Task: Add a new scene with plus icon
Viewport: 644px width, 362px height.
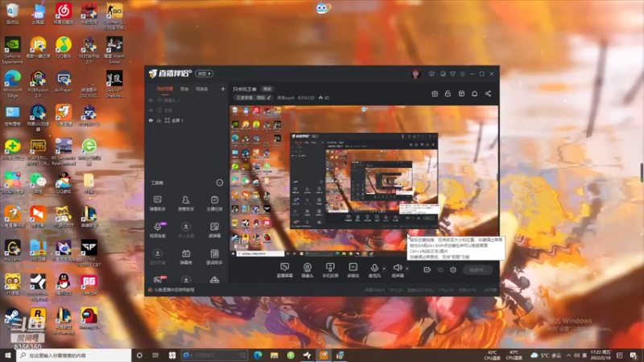Action: 223,88
